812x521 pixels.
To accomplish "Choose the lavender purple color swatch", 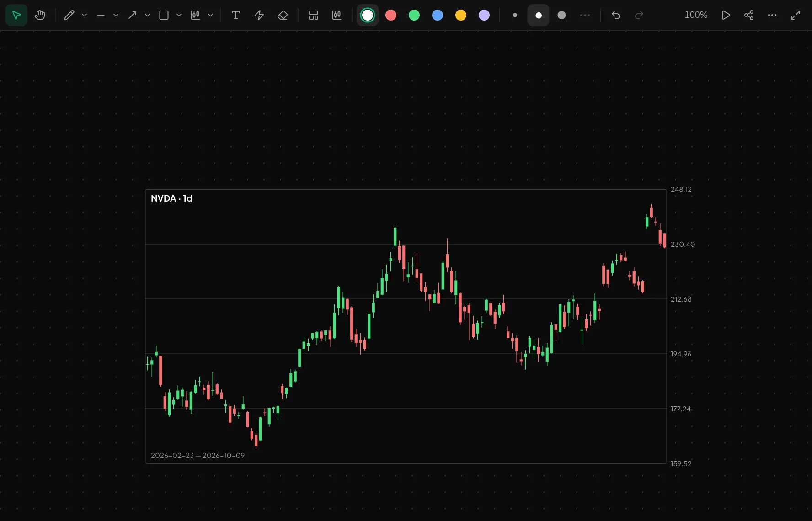I will (484, 15).
